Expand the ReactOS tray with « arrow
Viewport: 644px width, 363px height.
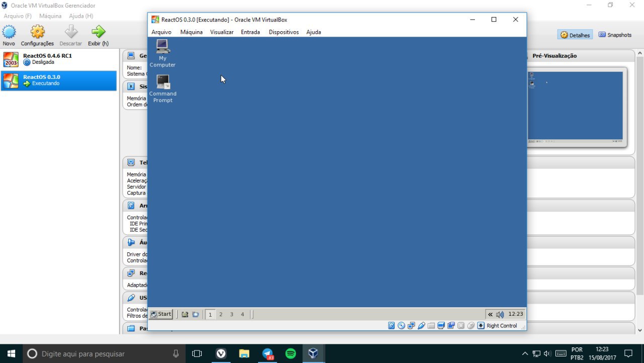pyautogui.click(x=490, y=315)
